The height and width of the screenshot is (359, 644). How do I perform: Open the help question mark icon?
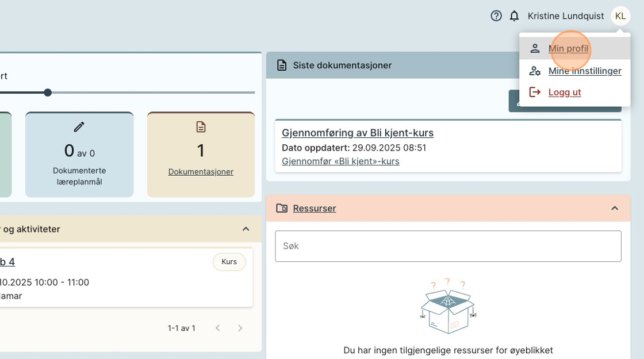[x=496, y=16]
